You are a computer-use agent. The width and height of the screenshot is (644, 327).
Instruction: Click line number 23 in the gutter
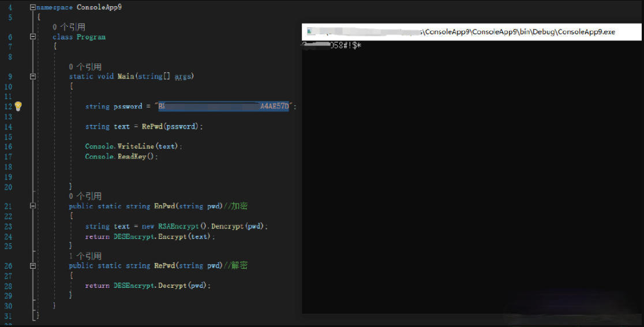8,227
